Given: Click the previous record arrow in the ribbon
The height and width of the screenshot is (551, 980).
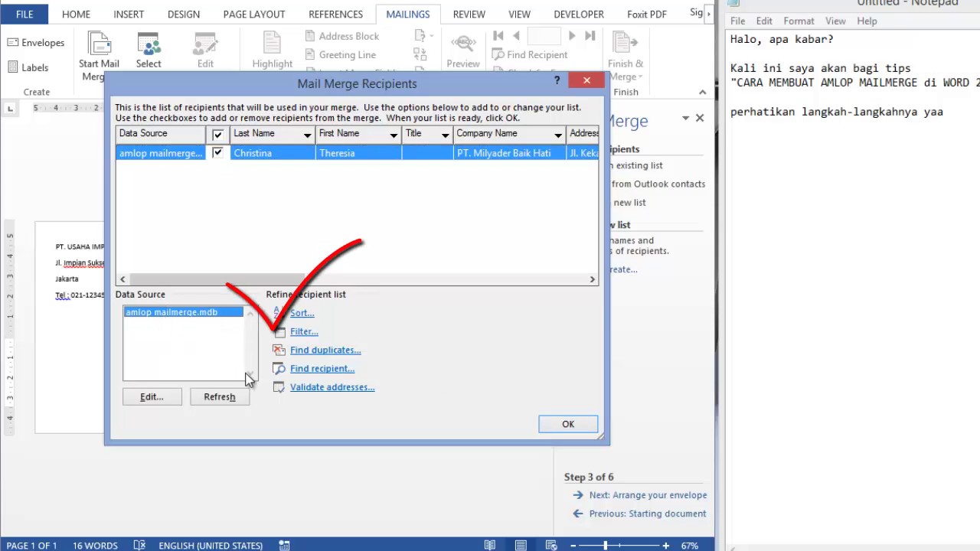Looking at the screenshot, I should click(516, 36).
